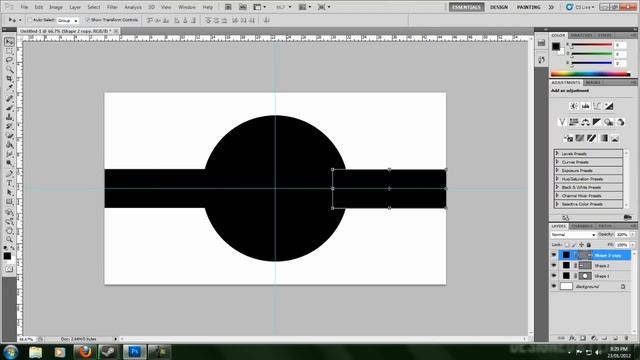The height and width of the screenshot is (360, 640).
Task: Add a Vibrance adjustment
Action: pos(562,122)
